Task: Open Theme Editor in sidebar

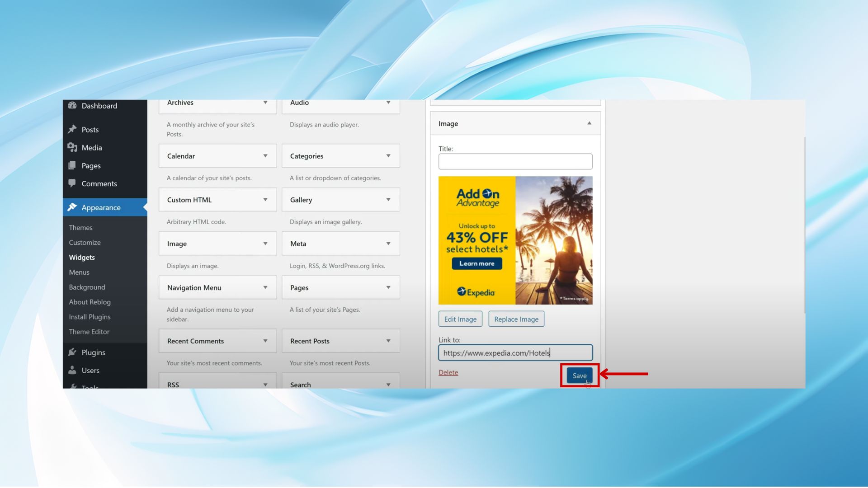Action: (89, 331)
